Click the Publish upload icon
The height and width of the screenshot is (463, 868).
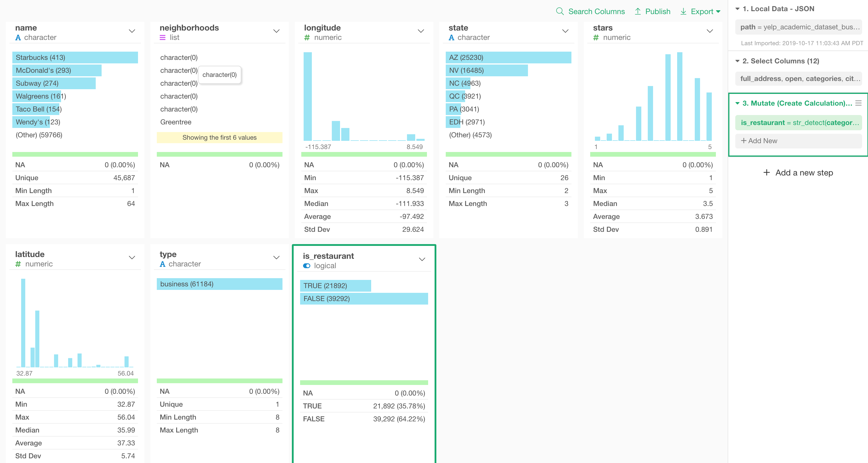tap(637, 11)
